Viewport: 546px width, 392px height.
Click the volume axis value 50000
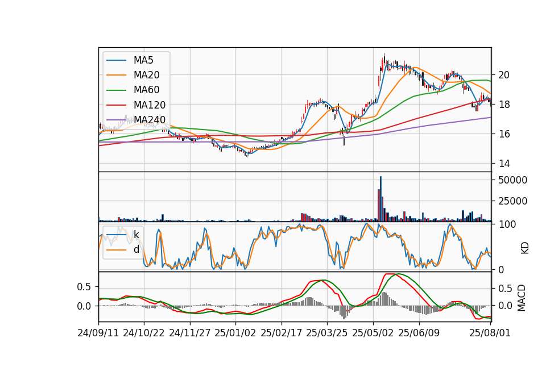point(513,180)
